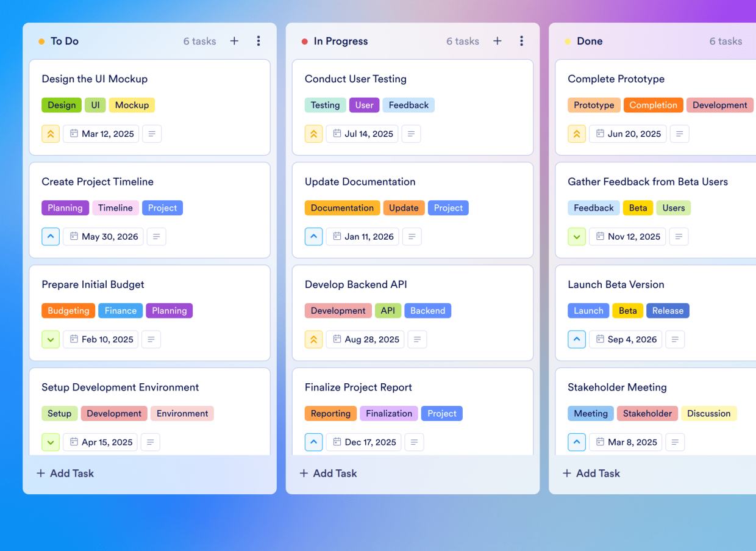
Task: Click the up chevron on Update Documentation
Action: tap(313, 236)
